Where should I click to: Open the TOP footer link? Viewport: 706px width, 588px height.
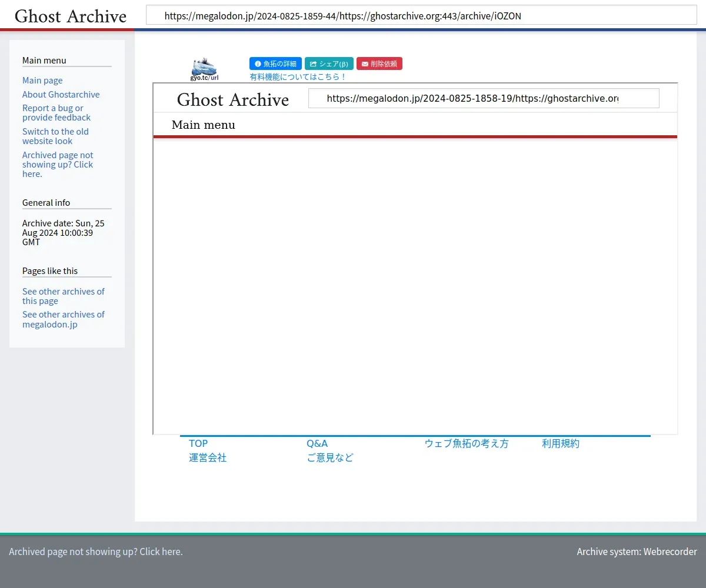[198, 443]
